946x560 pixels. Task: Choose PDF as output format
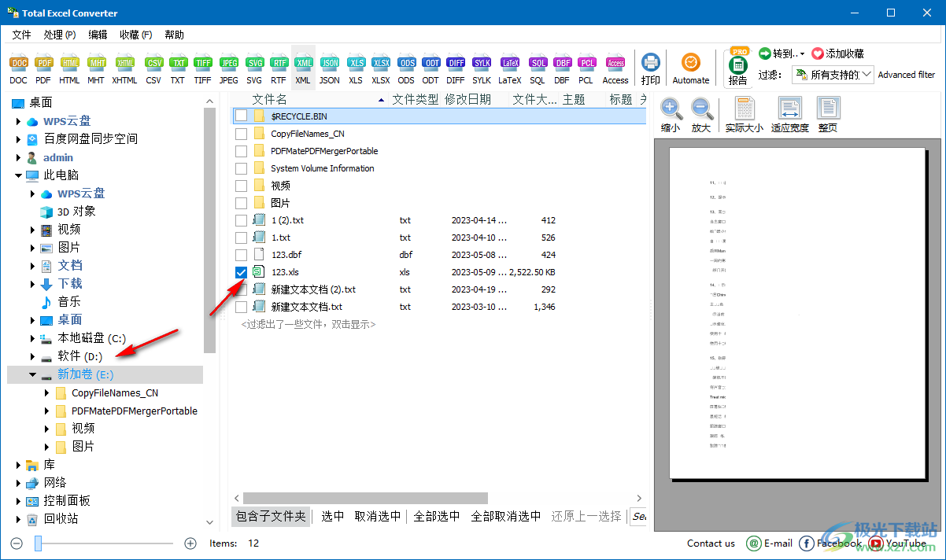tap(44, 70)
